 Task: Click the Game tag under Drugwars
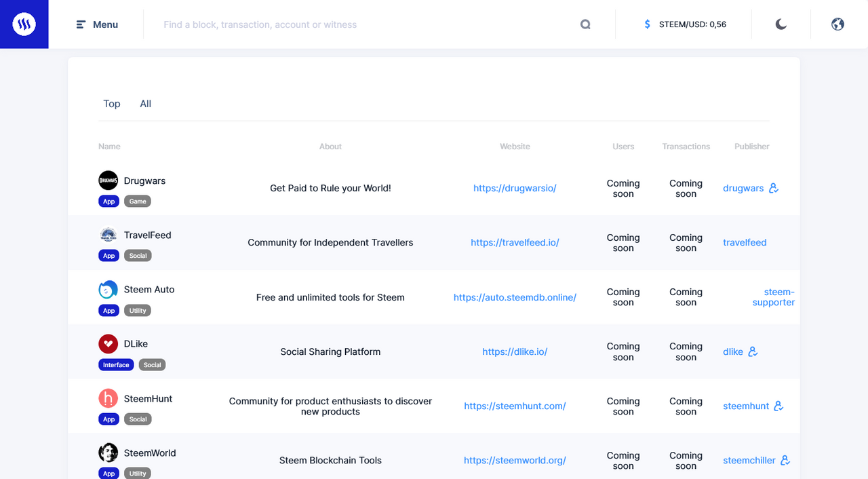point(138,202)
